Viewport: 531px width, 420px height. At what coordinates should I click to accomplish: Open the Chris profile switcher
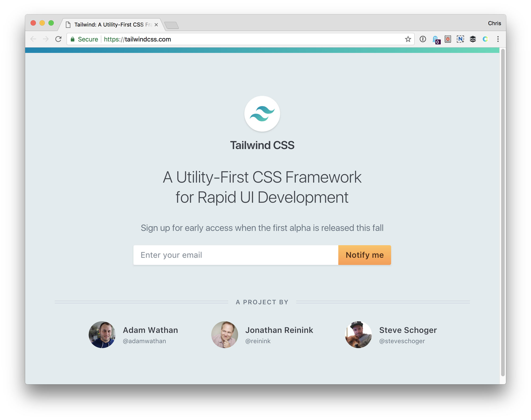tap(494, 23)
